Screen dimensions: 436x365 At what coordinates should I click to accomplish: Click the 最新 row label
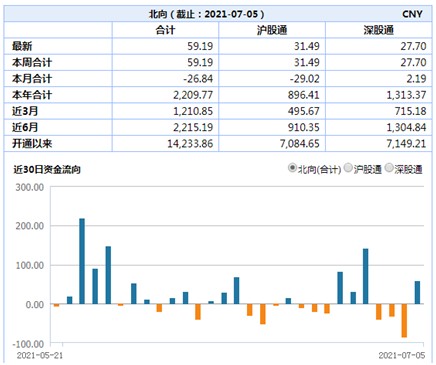point(22,46)
